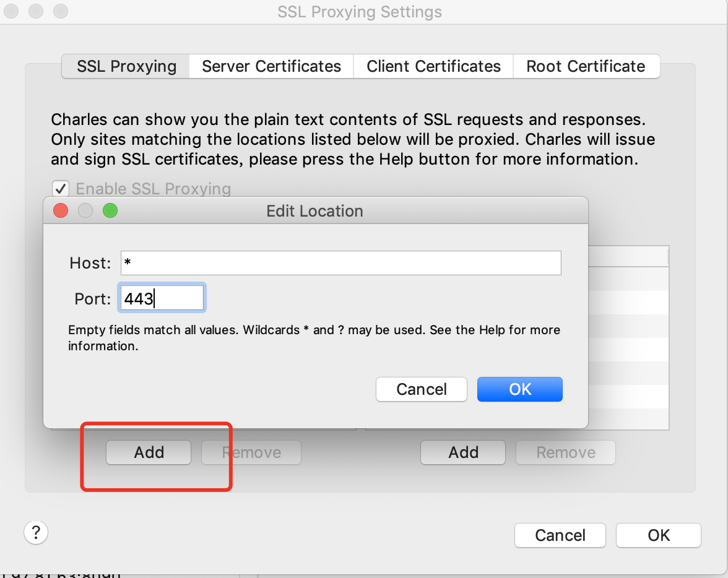Toggle the Enable SSL Proxying checkbox
The image size is (728, 578).
click(61, 189)
